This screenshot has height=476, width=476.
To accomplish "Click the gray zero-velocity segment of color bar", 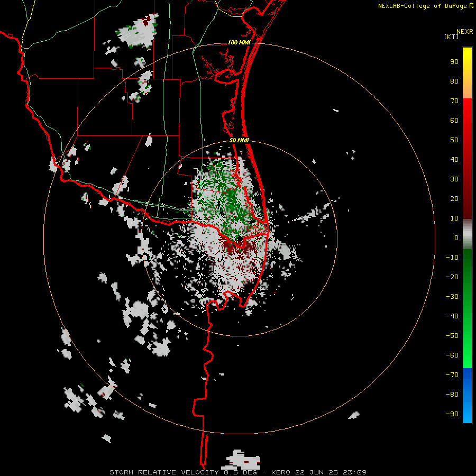I will coord(467,234).
